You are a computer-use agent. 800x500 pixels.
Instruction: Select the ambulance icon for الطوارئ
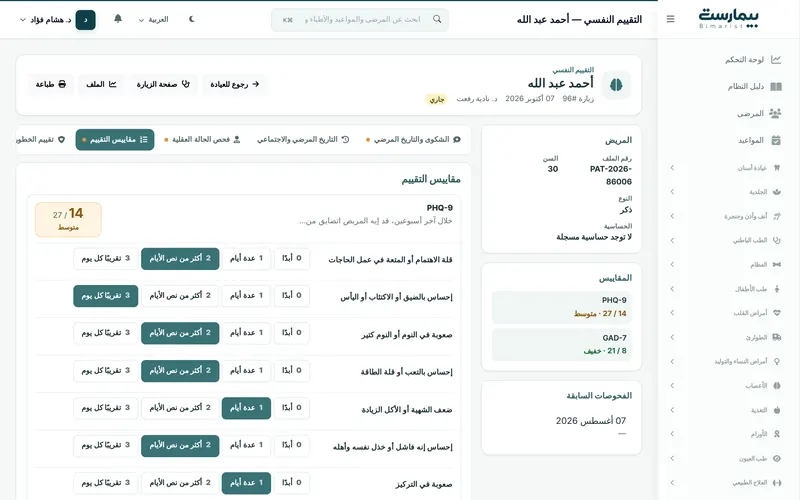click(777, 337)
